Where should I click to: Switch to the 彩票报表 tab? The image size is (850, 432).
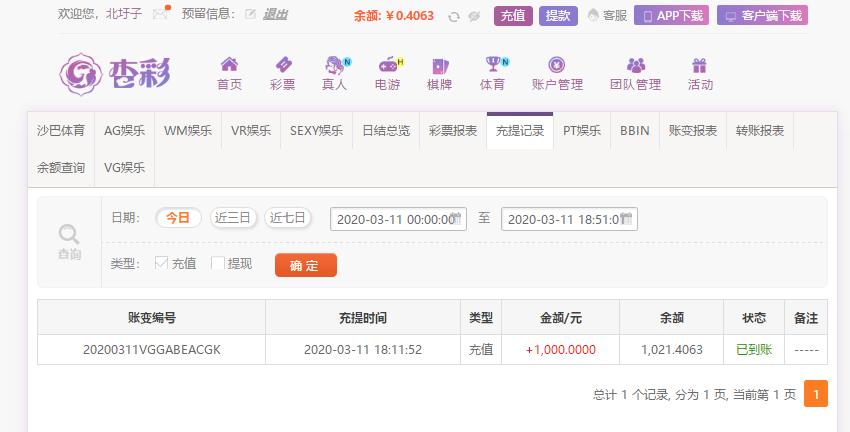(x=453, y=131)
